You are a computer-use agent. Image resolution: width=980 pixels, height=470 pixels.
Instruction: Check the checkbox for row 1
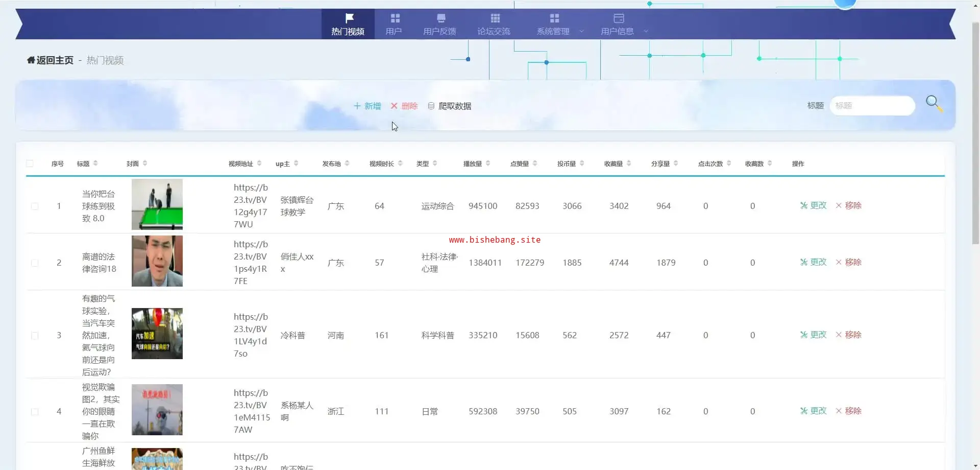(x=35, y=206)
